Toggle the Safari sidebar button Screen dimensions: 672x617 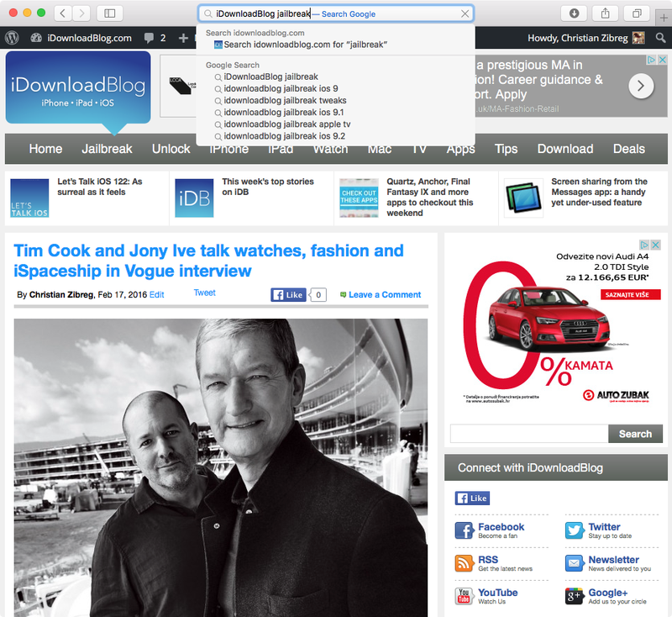pyautogui.click(x=110, y=13)
